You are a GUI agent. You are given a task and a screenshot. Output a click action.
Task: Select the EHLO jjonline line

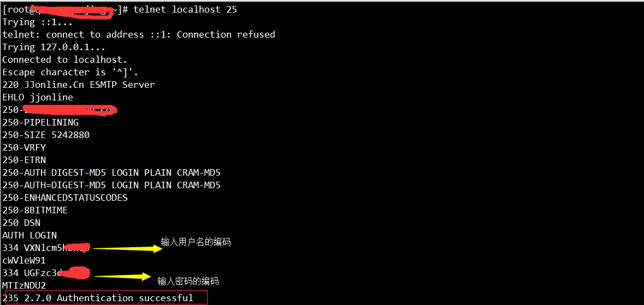tap(38, 97)
